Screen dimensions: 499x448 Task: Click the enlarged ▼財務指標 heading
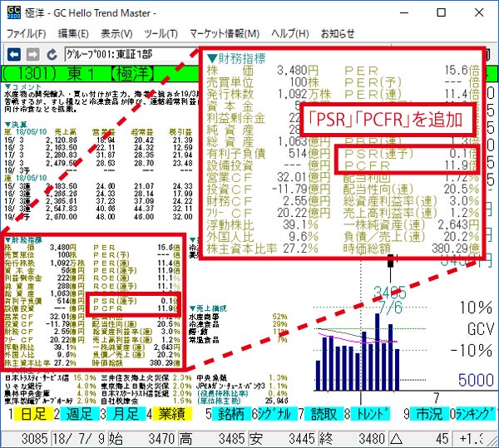236,58
